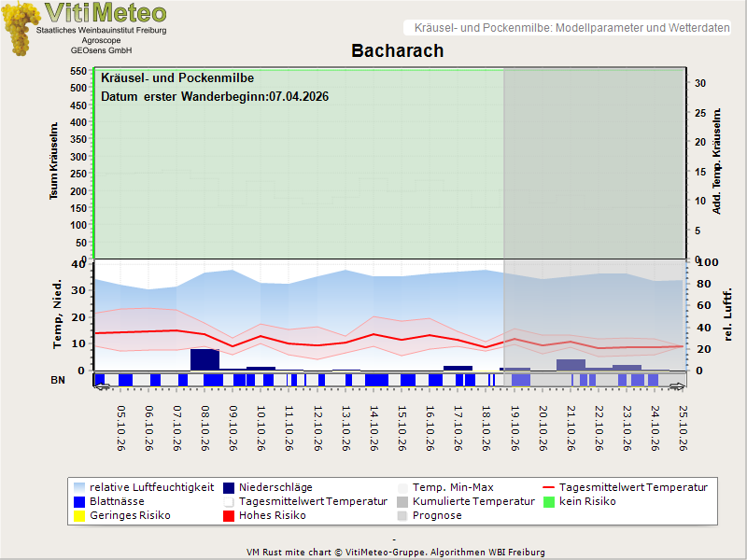Click the date label 14.10.26
Viewport: 747px width, 560px height.
click(x=374, y=428)
